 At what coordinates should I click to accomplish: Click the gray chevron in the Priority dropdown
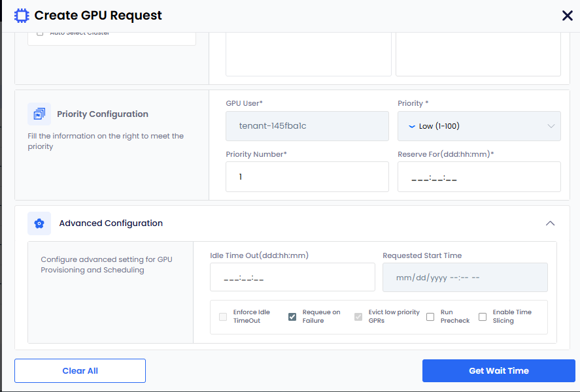[551, 126]
